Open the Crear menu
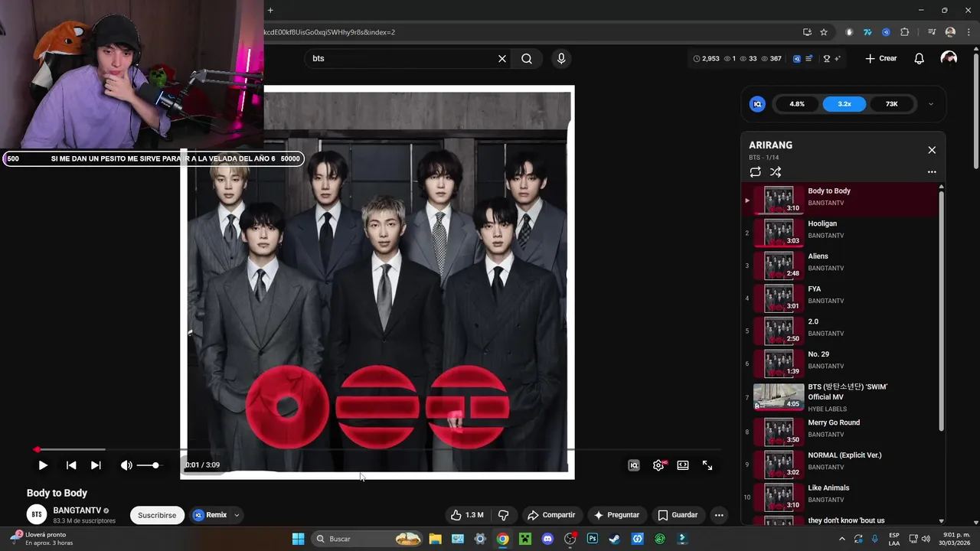 (x=881, y=58)
